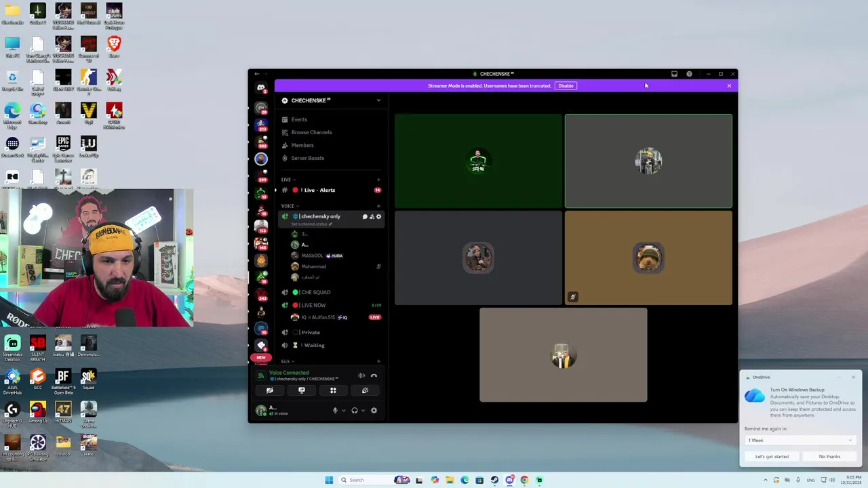The height and width of the screenshot is (488, 868).
Task: Open Brave browser desktop shortcut
Action: point(114,47)
